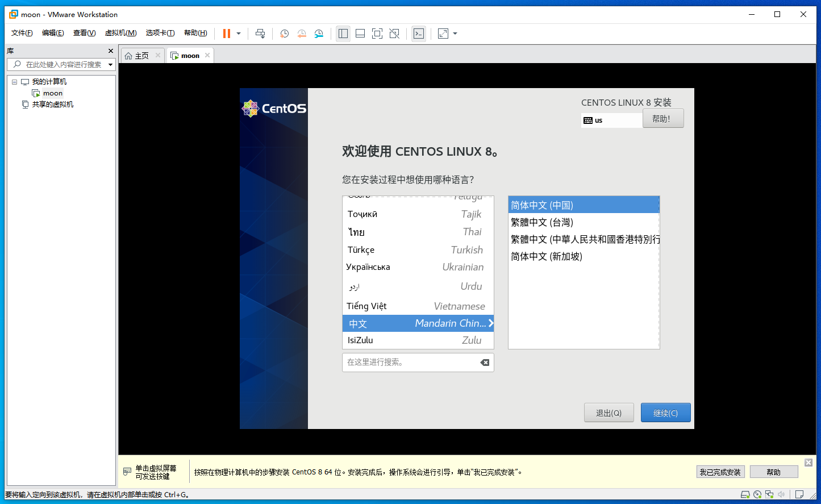821x504 pixels.
Task: Click the sound card status bar icon
Action: (x=782, y=495)
